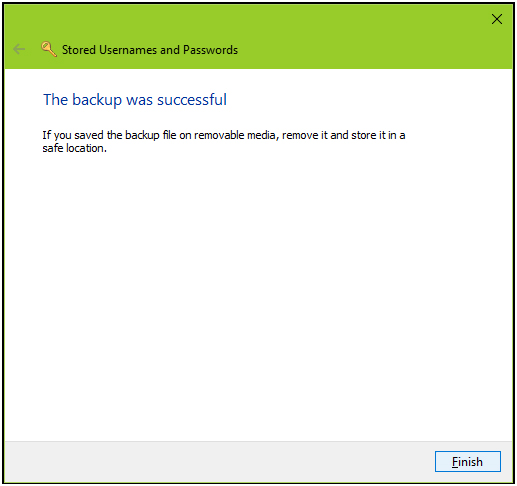Click the Finish button
The image size is (517, 486).
pos(468,461)
